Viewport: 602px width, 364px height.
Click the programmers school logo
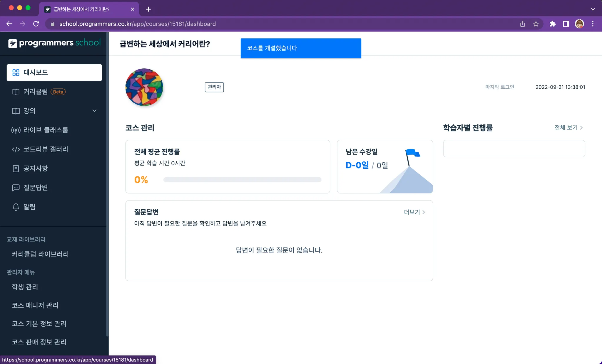click(54, 43)
